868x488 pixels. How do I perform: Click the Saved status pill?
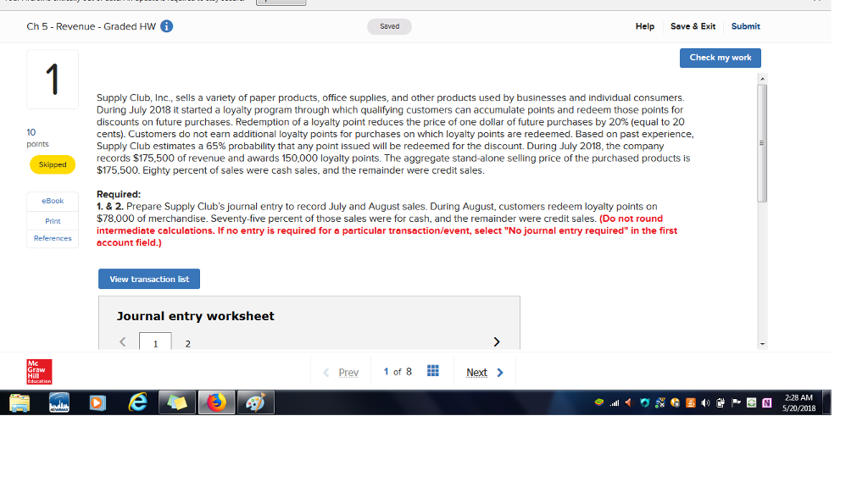389,26
